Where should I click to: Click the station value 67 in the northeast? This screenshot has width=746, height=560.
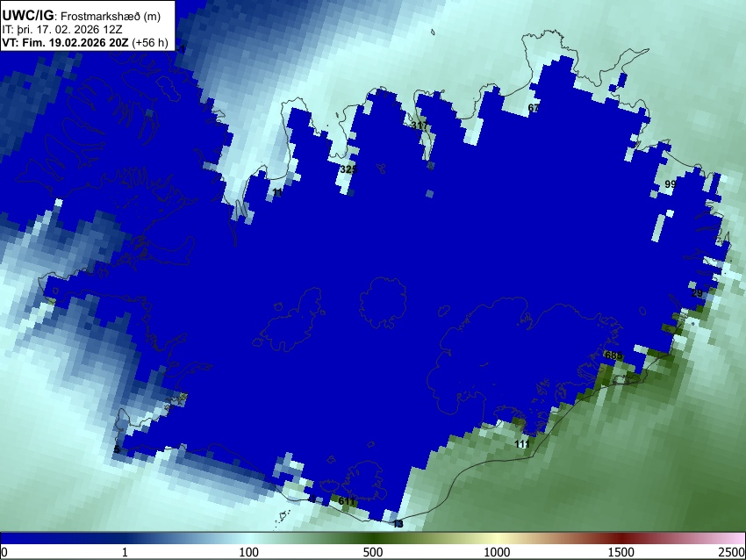534,108
